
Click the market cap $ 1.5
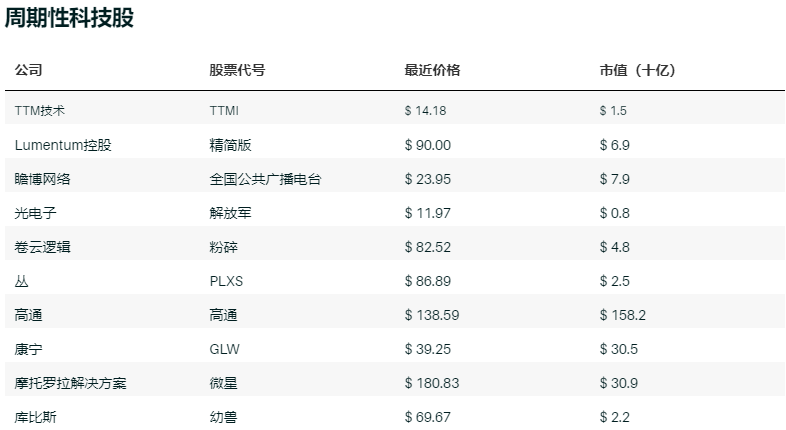[x=613, y=111]
